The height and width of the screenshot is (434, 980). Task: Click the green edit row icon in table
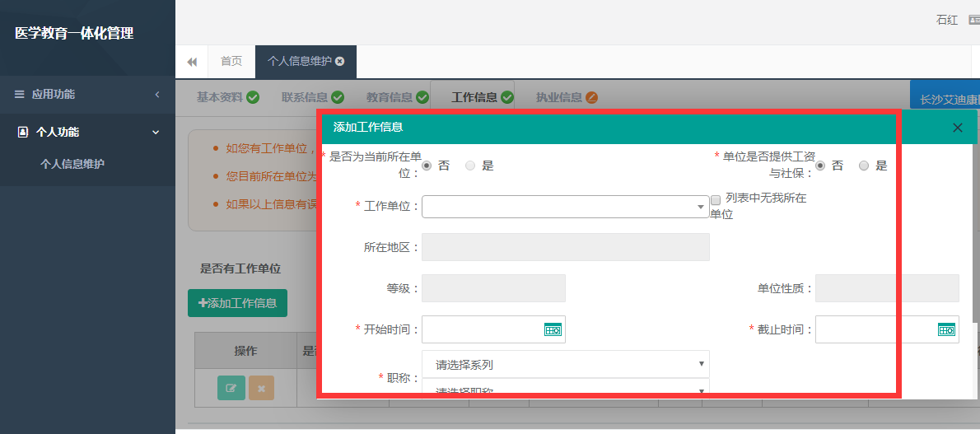tap(231, 389)
